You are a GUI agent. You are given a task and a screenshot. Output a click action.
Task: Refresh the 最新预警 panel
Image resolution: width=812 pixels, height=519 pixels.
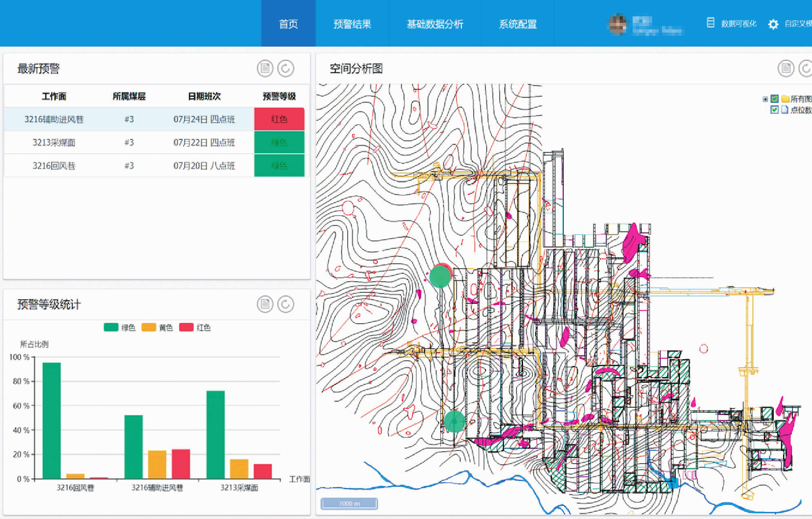tap(286, 68)
